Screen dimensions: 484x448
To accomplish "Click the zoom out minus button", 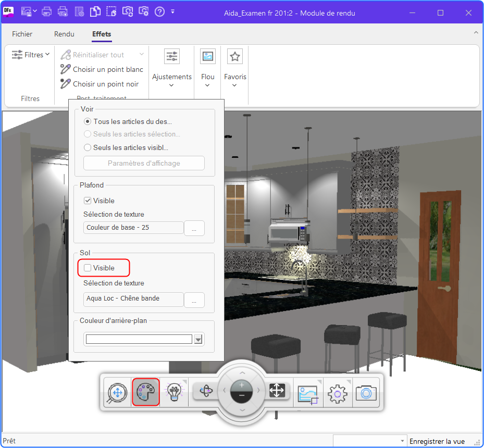I will [x=242, y=396].
